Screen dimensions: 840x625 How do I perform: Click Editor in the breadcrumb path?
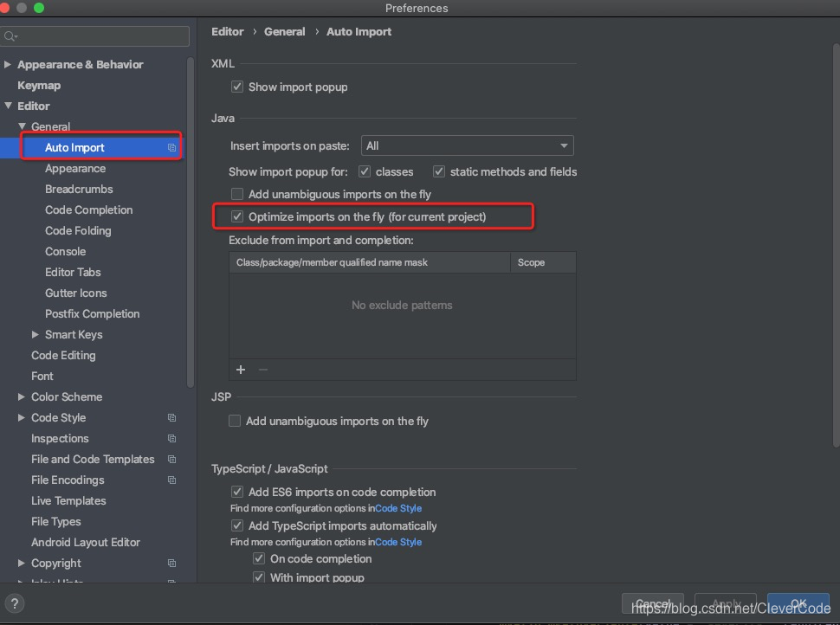click(x=227, y=32)
